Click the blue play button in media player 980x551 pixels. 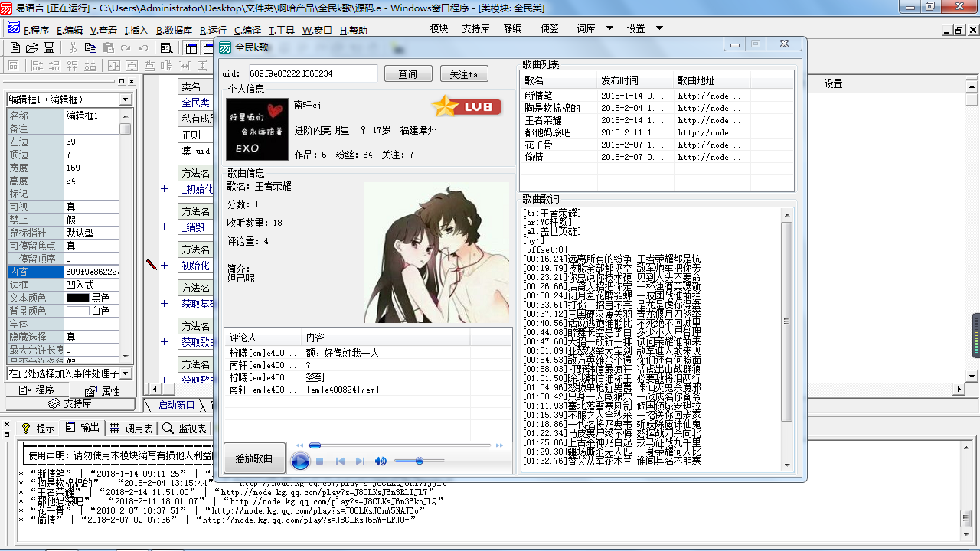pos(300,461)
